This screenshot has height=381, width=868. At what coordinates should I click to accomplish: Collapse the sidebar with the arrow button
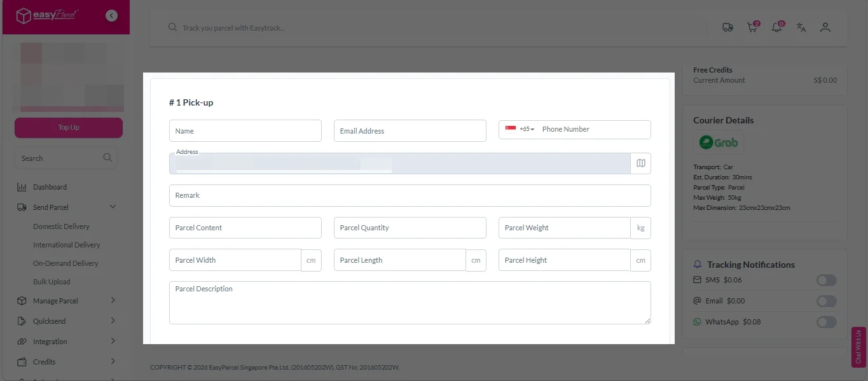point(111,15)
